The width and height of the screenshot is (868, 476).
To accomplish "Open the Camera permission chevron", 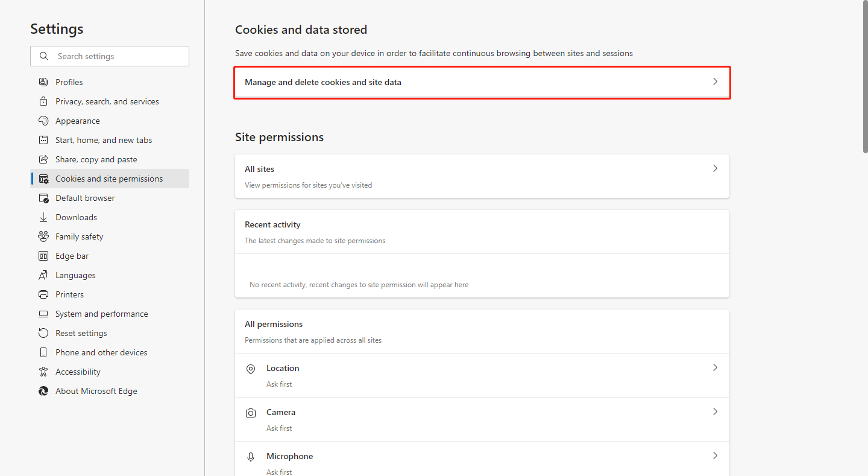I will click(x=715, y=411).
